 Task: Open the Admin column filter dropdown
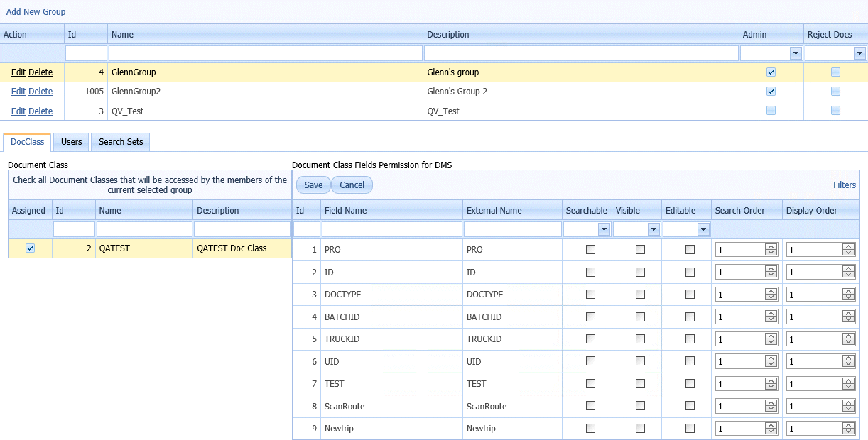pos(796,53)
